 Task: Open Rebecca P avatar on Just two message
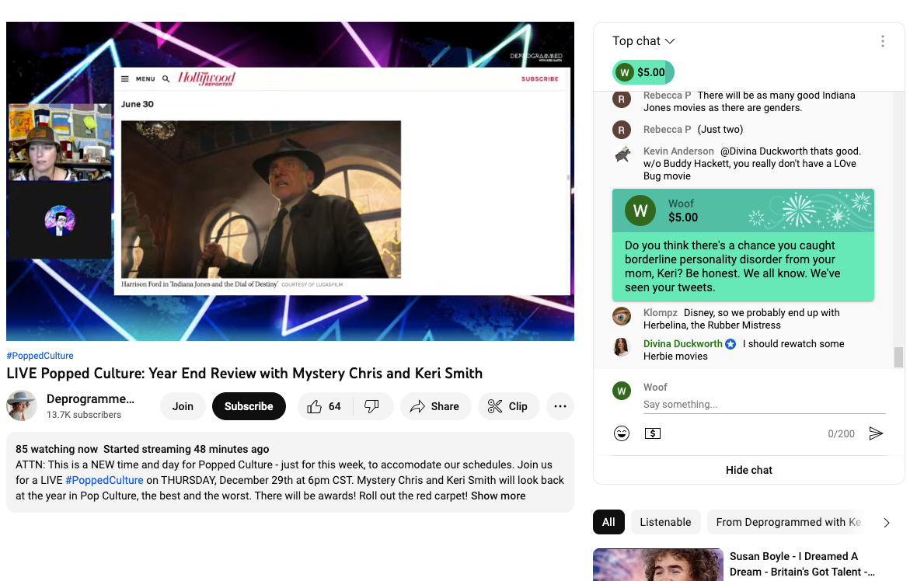(x=622, y=130)
